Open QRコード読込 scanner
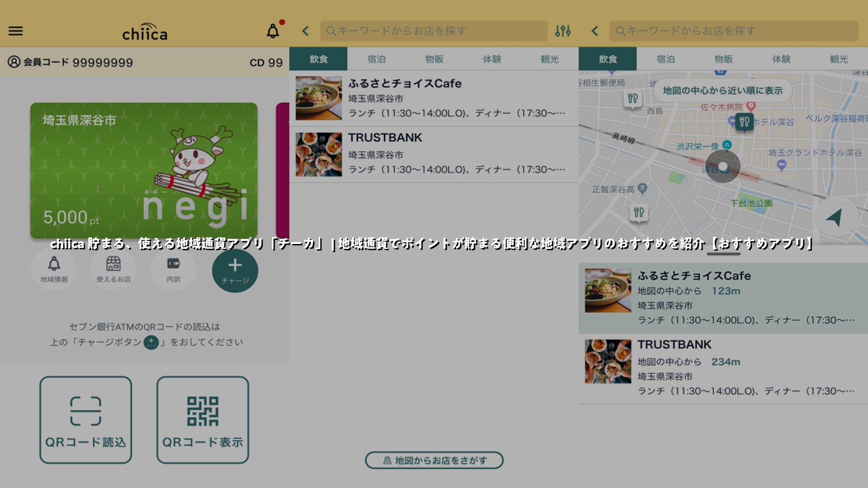Screen dimensions: 868x488 point(85,420)
